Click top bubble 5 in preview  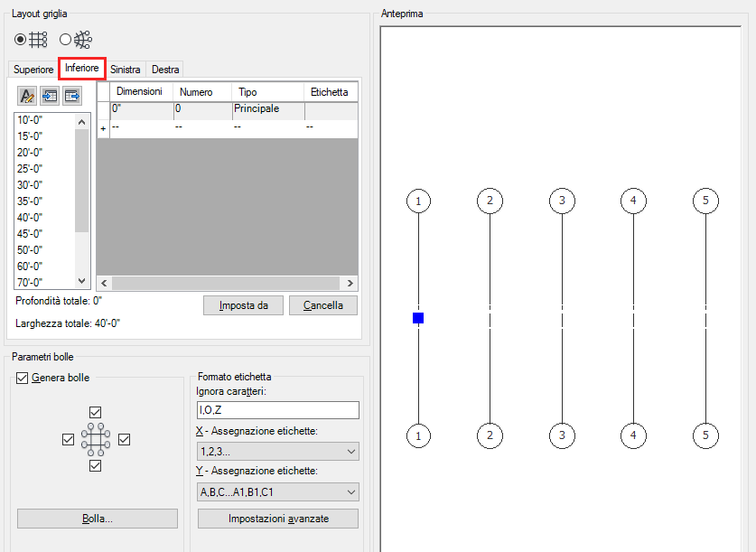pos(705,201)
